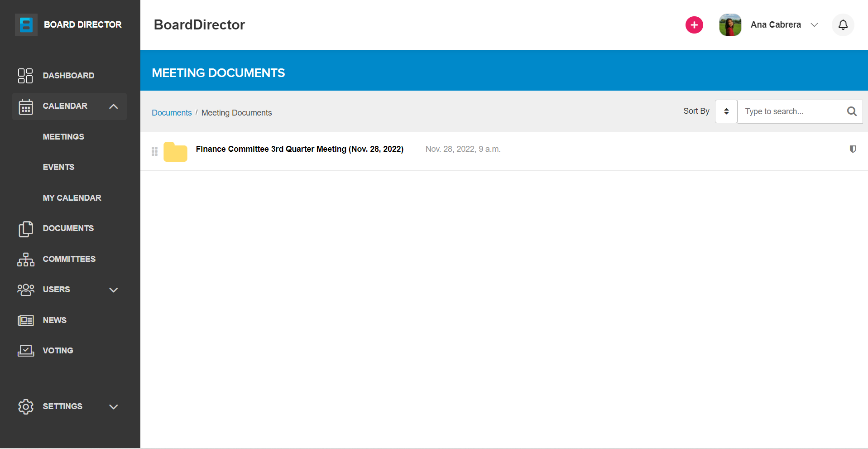Viewport: 868px width, 449px height.
Task: Select Settings menu label
Action: [x=62, y=406]
